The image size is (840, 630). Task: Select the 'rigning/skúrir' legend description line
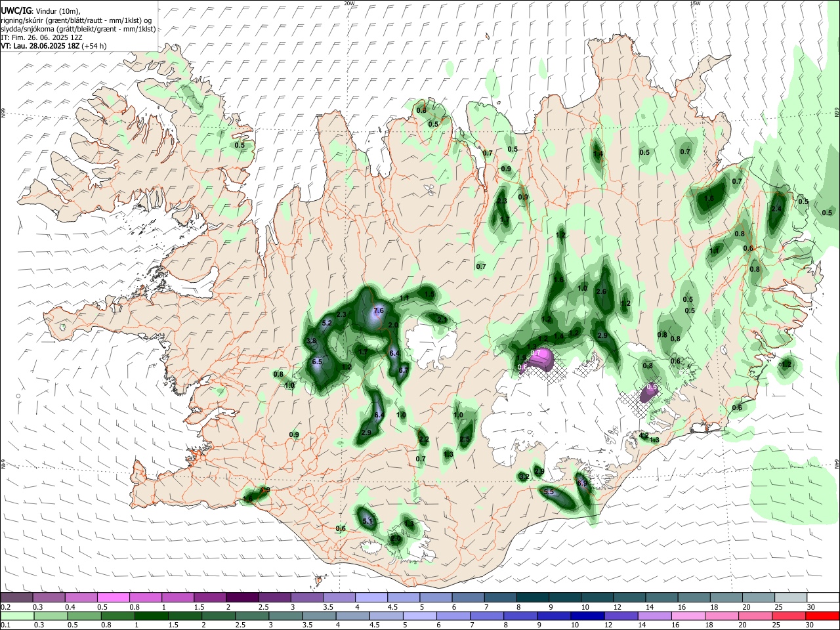(x=77, y=20)
